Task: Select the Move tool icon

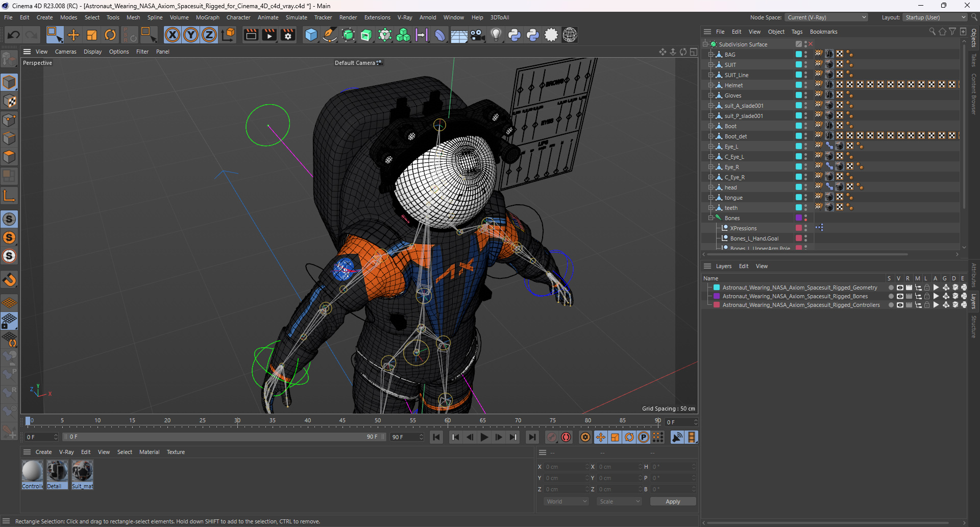Action: coord(73,35)
